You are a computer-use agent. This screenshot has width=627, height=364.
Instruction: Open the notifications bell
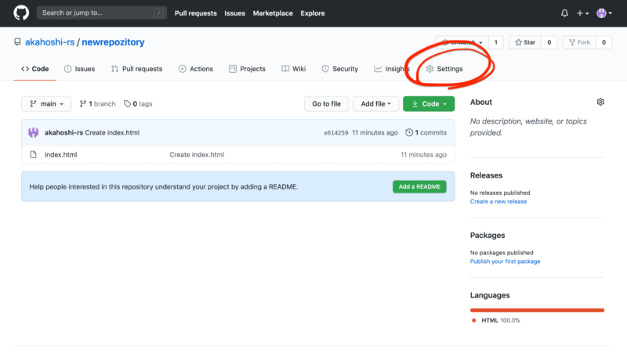tap(564, 13)
